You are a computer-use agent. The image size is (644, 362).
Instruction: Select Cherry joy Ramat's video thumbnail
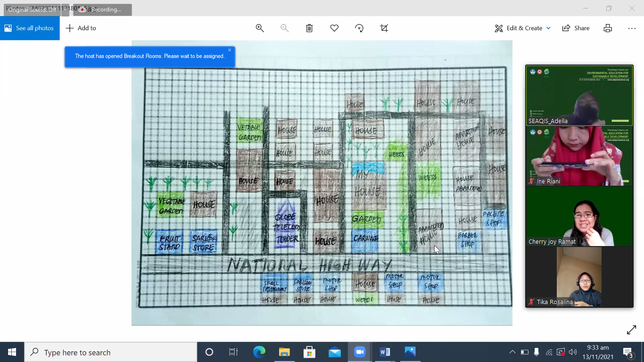(x=579, y=216)
